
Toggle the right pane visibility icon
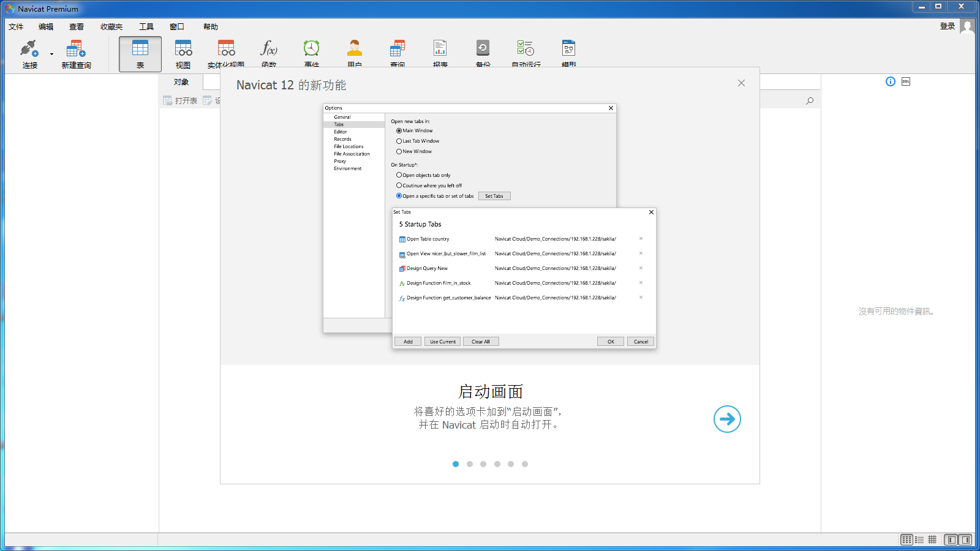(965, 539)
